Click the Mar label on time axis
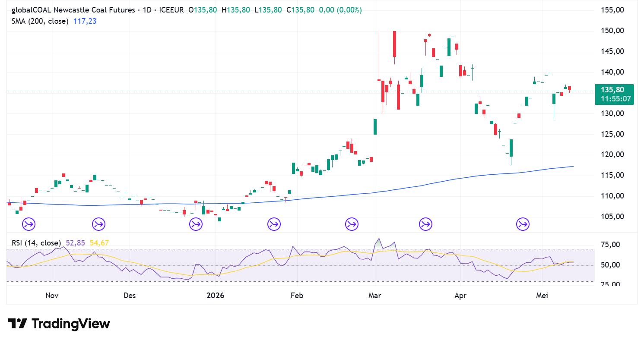Screen dimensions: 644x343 click(x=375, y=296)
